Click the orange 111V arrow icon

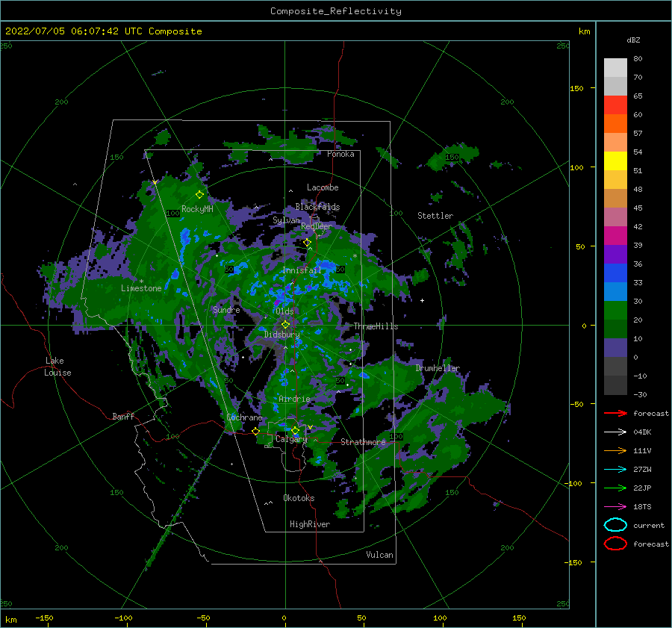tap(615, 450)
